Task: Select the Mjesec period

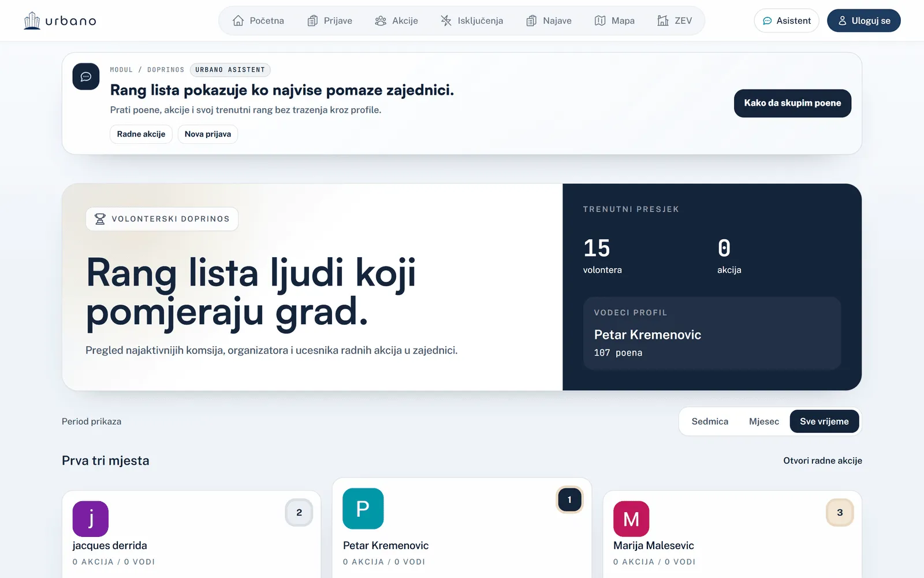Action: coord(764,421)
